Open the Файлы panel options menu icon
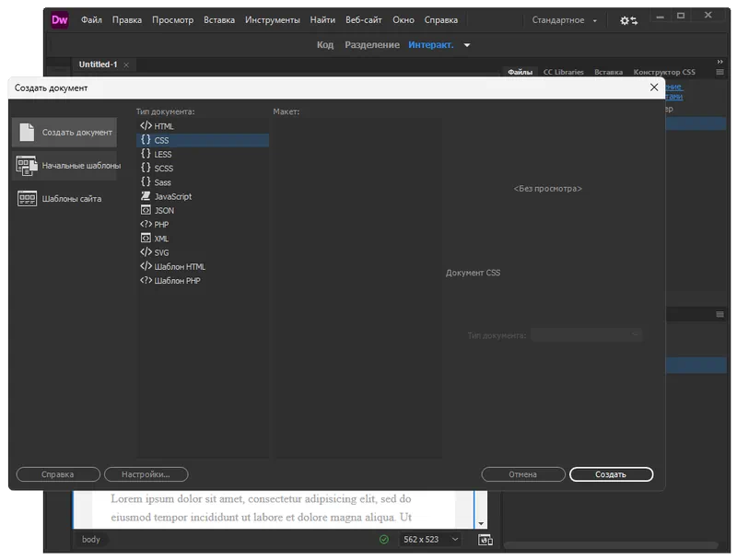 click(x=719, y=72)
